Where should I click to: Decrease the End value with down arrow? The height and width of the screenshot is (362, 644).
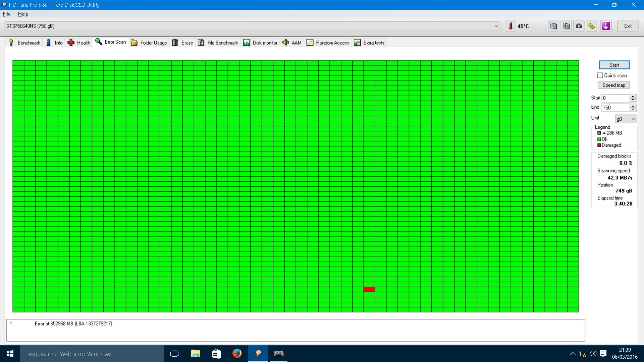633,110
